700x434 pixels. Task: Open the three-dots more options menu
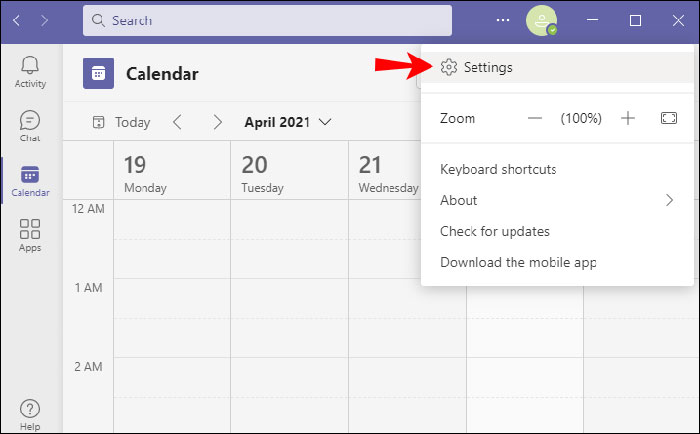pos(503,20)
